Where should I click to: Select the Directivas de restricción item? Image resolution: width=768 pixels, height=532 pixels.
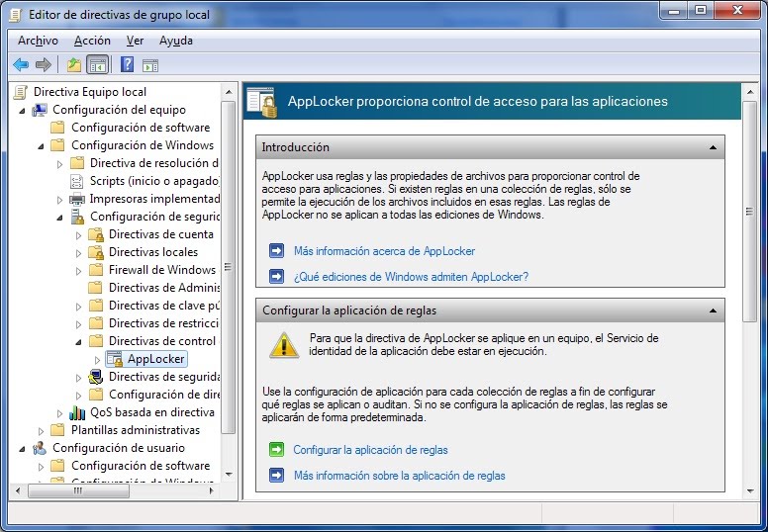[x=163, y=323]
